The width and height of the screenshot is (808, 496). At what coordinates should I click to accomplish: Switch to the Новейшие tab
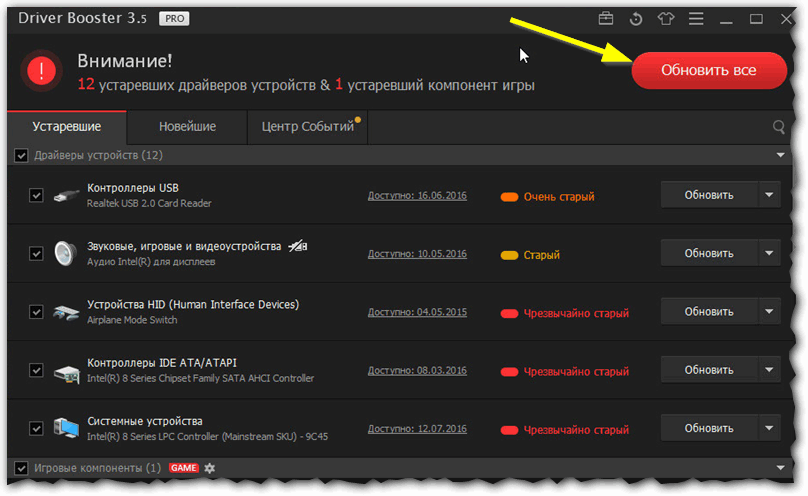coord(188,127)
